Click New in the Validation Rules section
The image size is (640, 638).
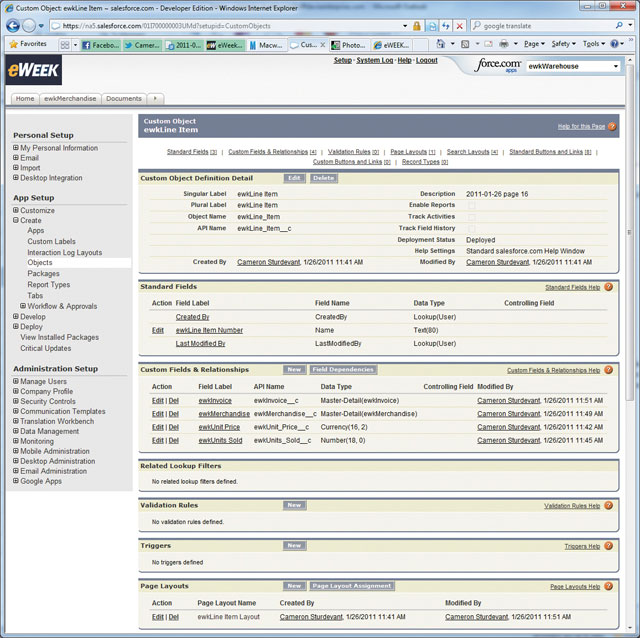coord(294,505)
